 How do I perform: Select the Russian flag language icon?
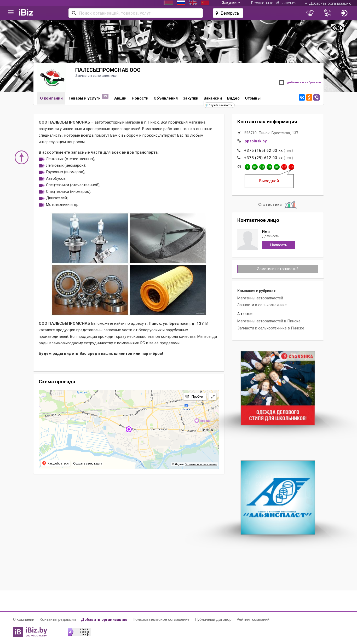181,3
